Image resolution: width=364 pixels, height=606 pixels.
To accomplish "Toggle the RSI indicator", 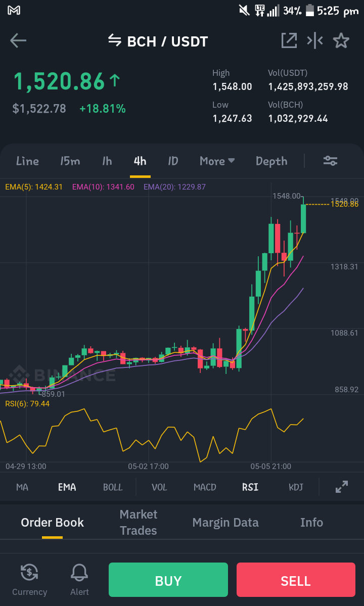I will [x=250, y=487].
